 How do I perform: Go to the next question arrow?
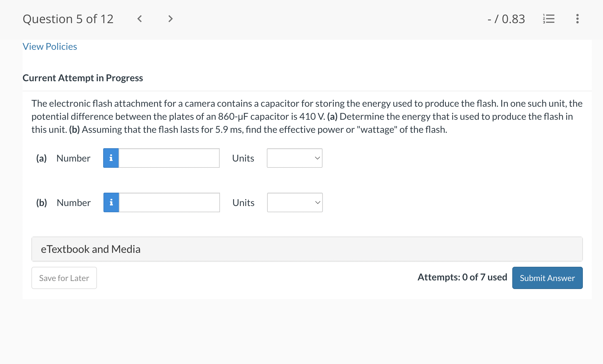point(170,19)
